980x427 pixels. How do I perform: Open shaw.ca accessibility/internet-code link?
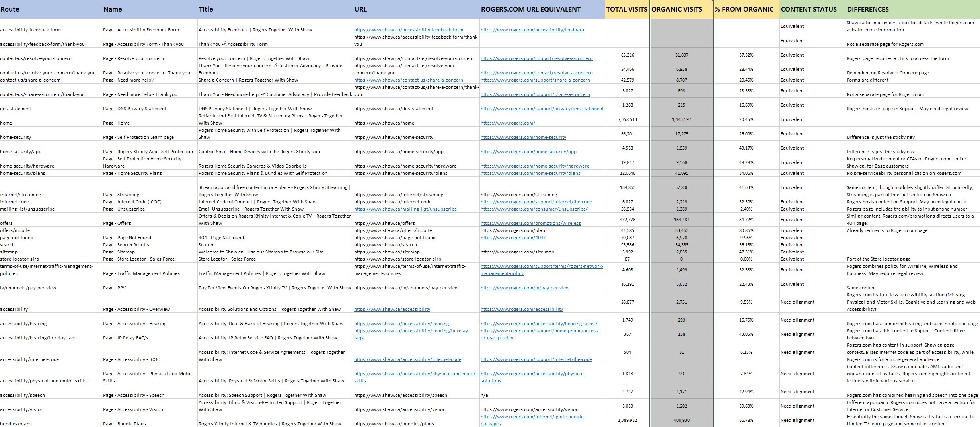[407, 359]
